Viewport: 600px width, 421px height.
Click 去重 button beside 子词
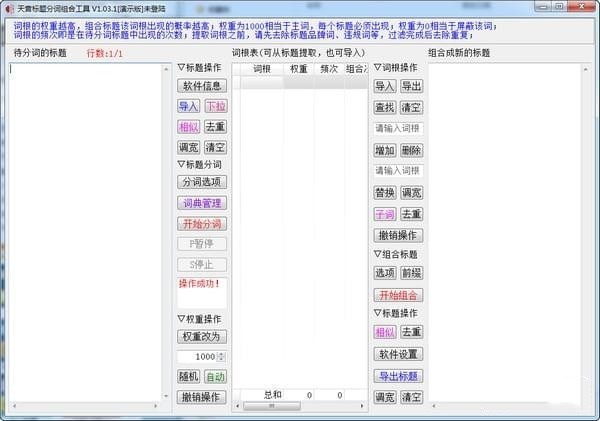(x=411, y=214)
